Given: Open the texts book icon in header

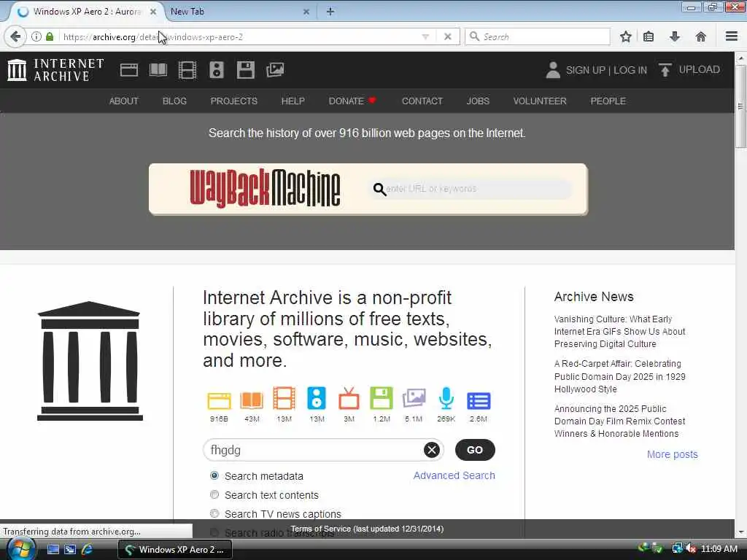Looking at the screenshot, I should 158,70.
